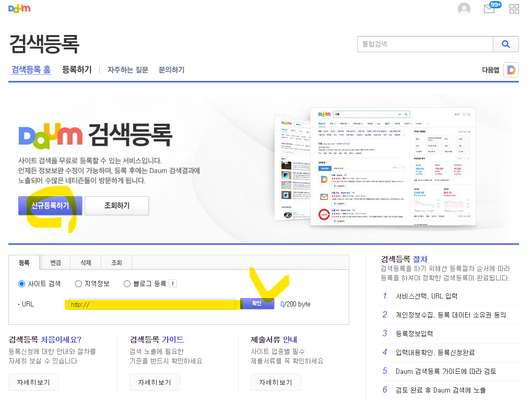Open the mail icon with 99+ badge
Screen dimensions: 532x414
coord(489,9)
